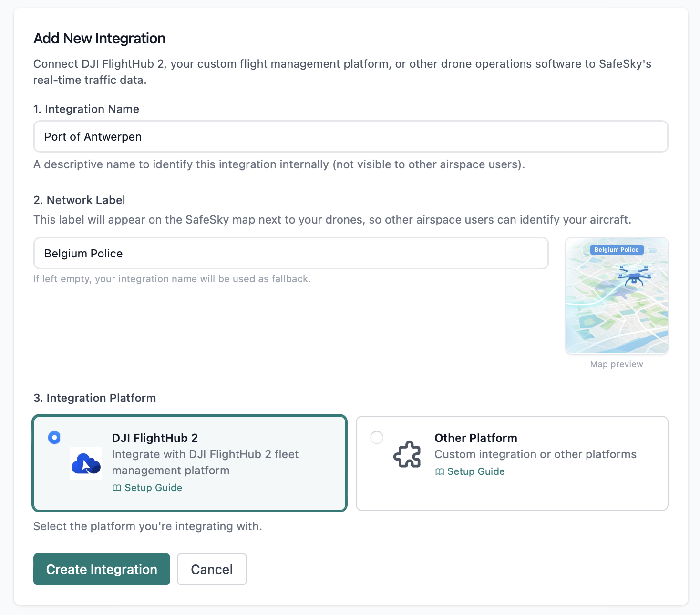The height and width of the screenshot is (615, 700).
Task: Click "This label will appear on the SafeSky map" text
Action: coord(332,220)
